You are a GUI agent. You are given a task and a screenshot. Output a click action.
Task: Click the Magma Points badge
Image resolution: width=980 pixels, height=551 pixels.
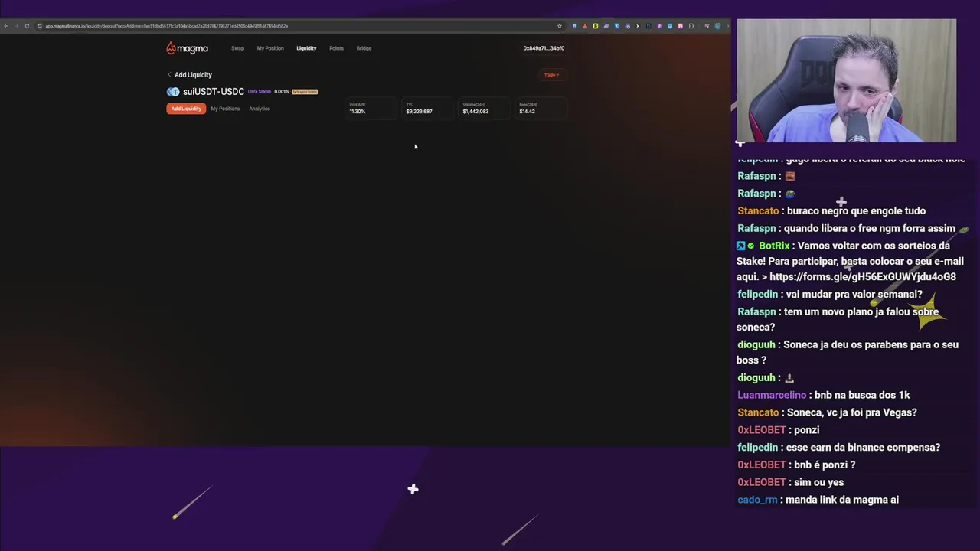click(305, 92)
